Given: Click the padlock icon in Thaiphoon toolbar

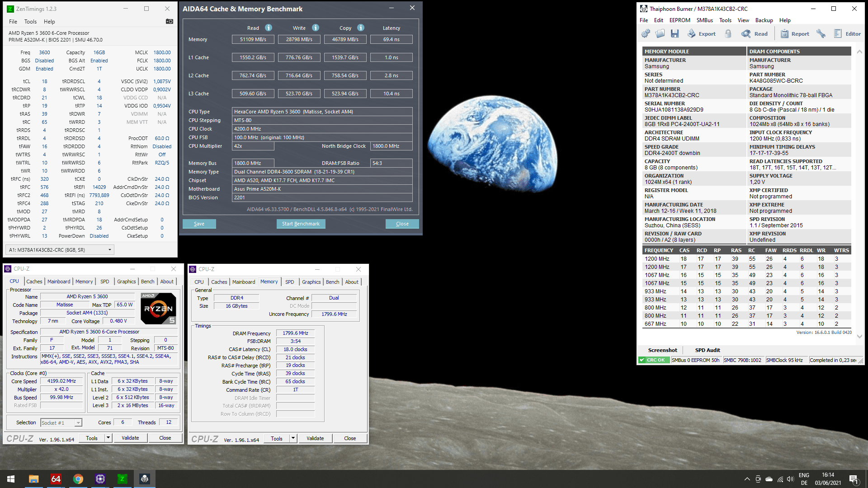Looking at the screenshot, I should click(728, 33).
